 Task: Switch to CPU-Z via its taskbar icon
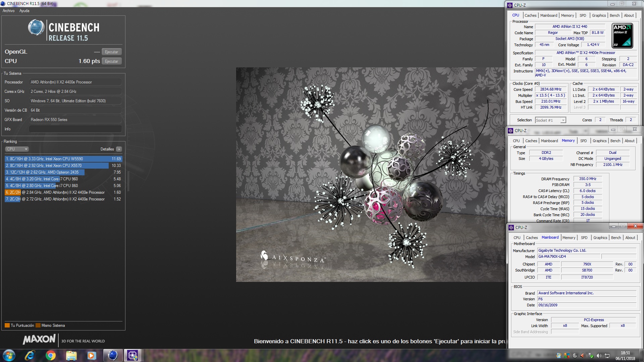(133, 355)
